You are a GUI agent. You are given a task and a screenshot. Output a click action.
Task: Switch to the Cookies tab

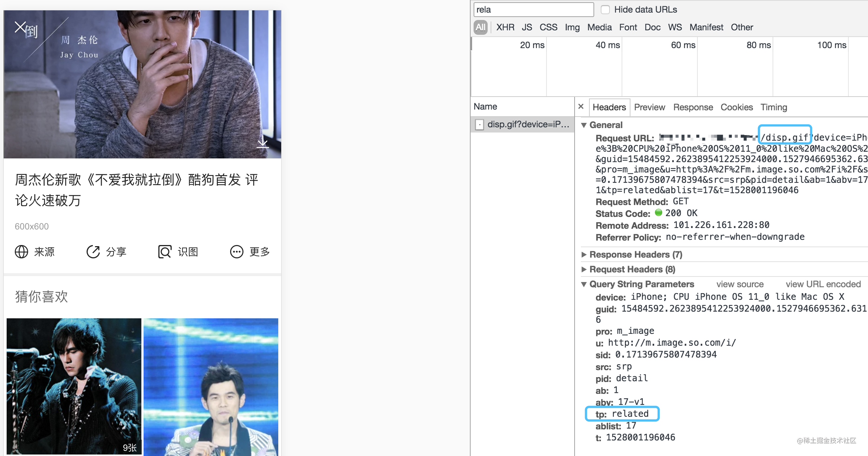click(737, 107)
